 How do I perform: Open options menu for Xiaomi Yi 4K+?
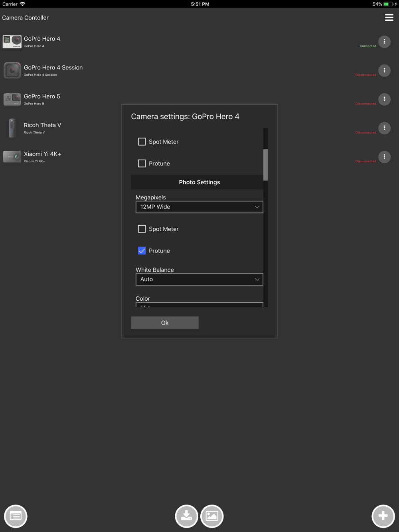coord(384,157)
